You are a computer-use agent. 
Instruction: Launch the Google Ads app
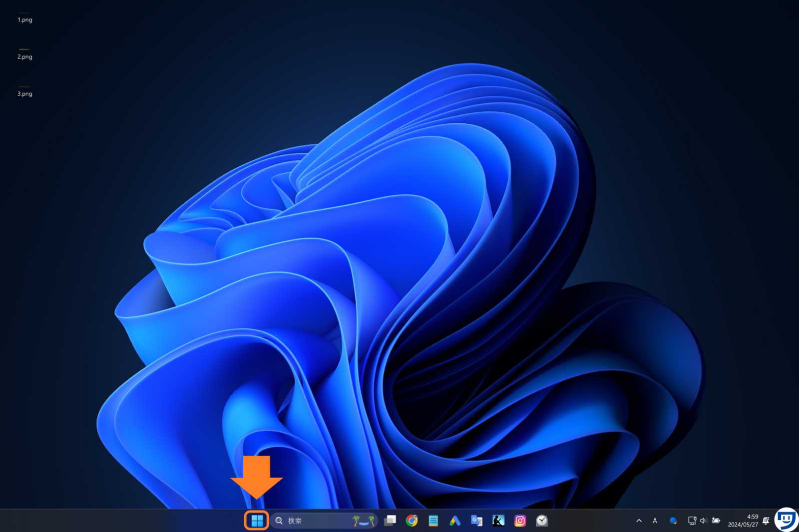454,521
